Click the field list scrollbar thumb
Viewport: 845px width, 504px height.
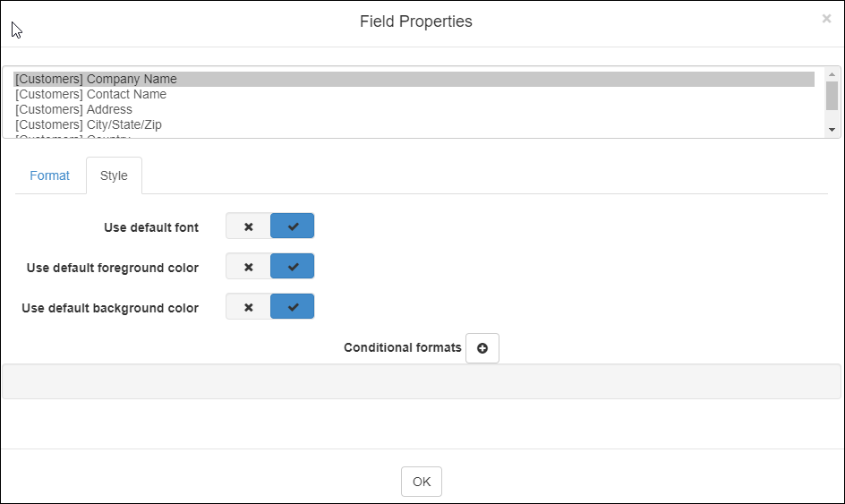point(832,95)
